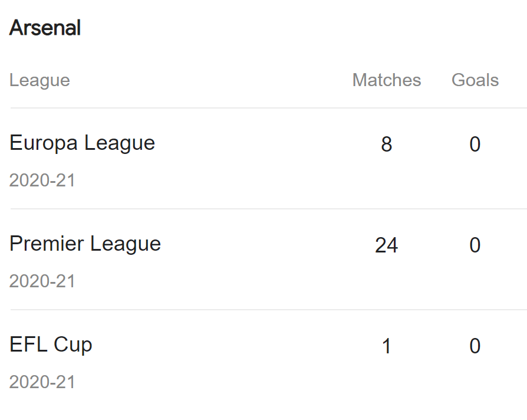Click Europa League 2020-21 season label
The width and height of the screenshot is (527, 420).
(42, 180)
